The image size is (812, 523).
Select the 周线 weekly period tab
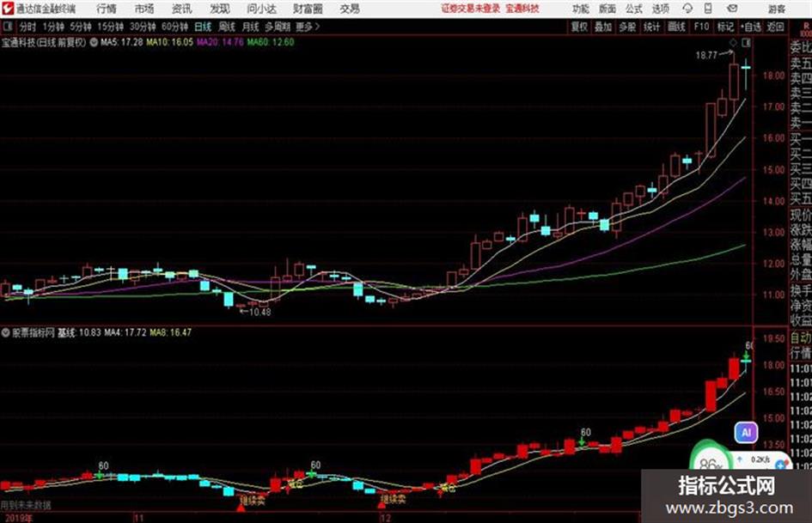point(227,27)
